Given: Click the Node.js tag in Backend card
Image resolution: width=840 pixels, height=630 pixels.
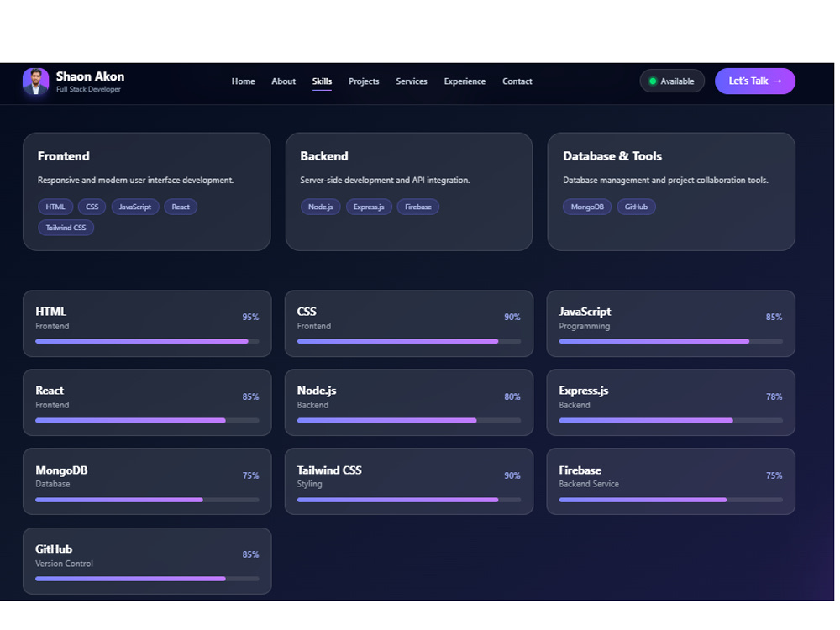Looking at the screenshot, I should click(320, 207).
